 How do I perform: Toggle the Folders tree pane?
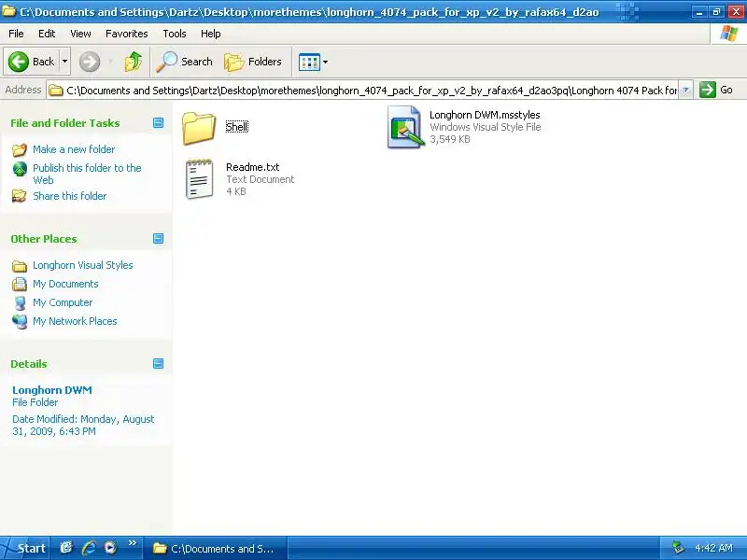[x=253, y=62]
